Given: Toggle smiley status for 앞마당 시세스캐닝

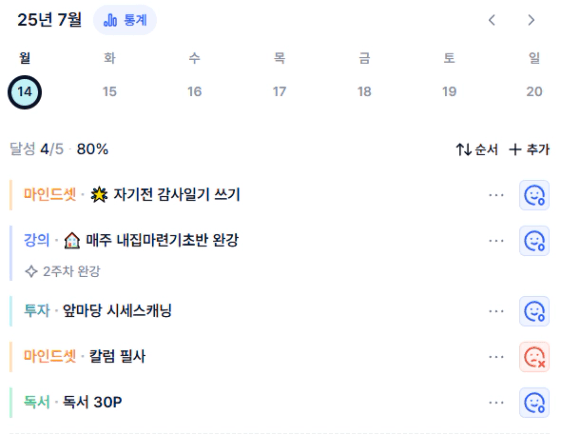Looking at the screenshot, I should (534, 311).
